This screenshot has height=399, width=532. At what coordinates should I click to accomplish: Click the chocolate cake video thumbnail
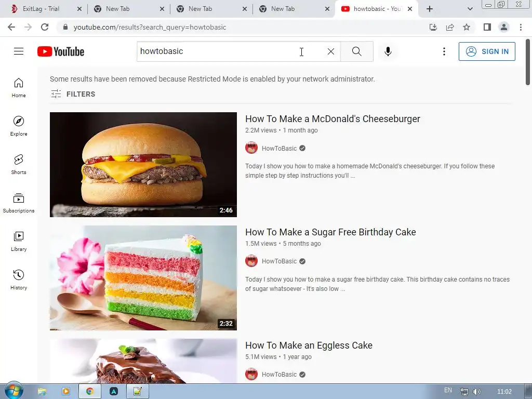pyautogui.click(x=143, y=361)
